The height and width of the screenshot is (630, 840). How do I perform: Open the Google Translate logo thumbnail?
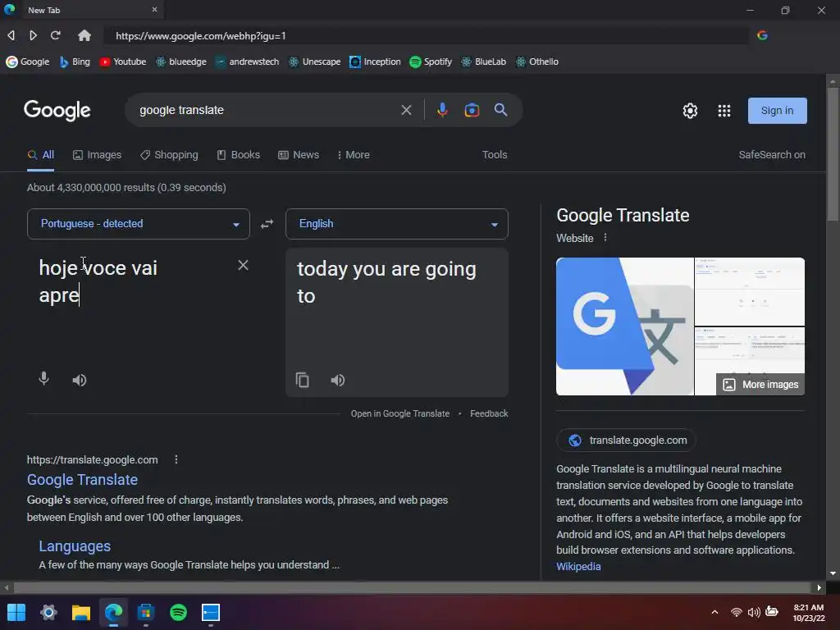(624, 326)
